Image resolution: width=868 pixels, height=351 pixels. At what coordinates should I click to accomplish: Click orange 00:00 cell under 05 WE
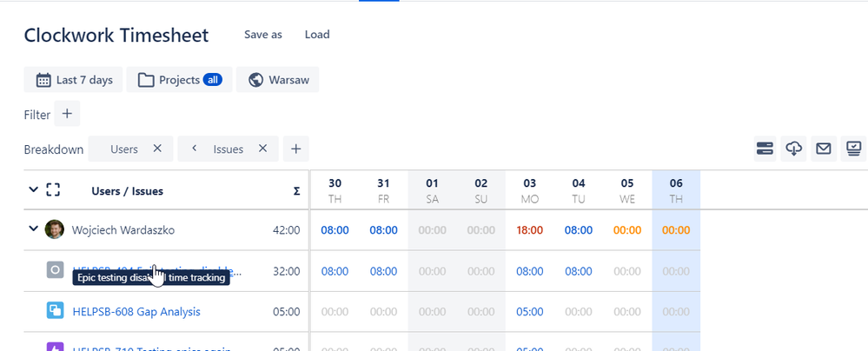click(627, 229)
